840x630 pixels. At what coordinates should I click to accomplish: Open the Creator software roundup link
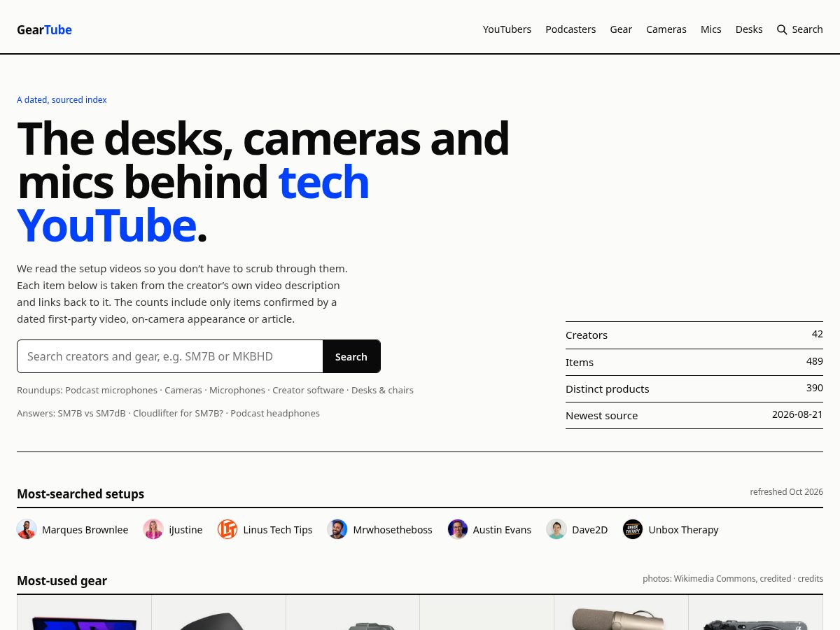[x=308, y=390]
